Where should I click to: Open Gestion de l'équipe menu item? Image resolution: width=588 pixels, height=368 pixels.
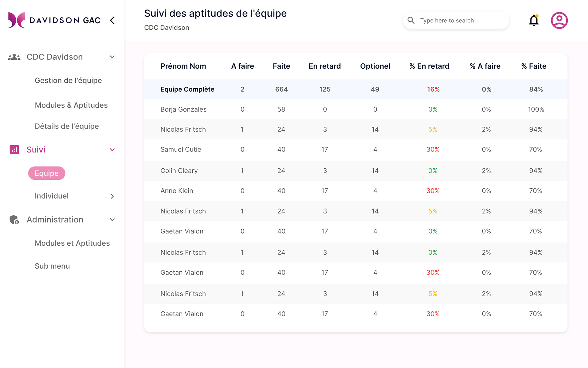click(x=68, y=81)
